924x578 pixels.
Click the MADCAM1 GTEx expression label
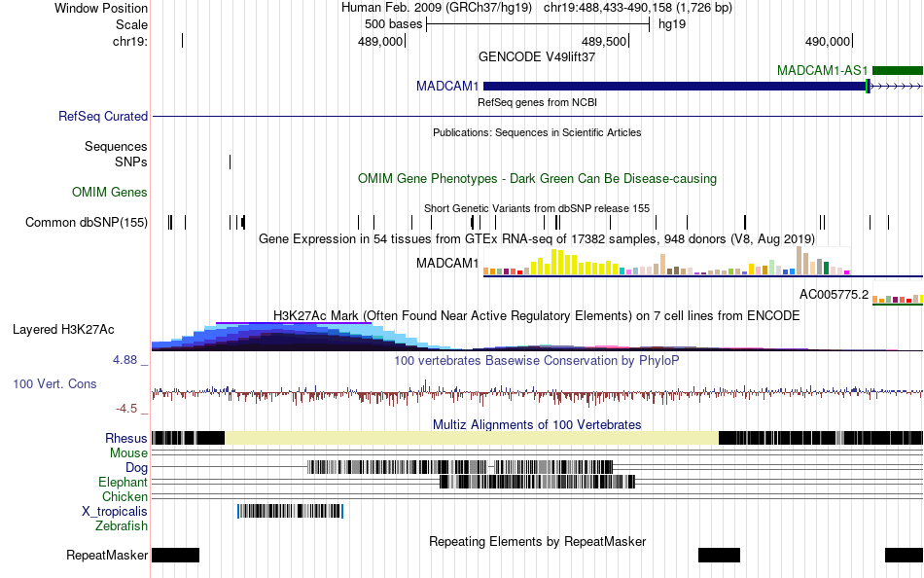pos(447,263)
